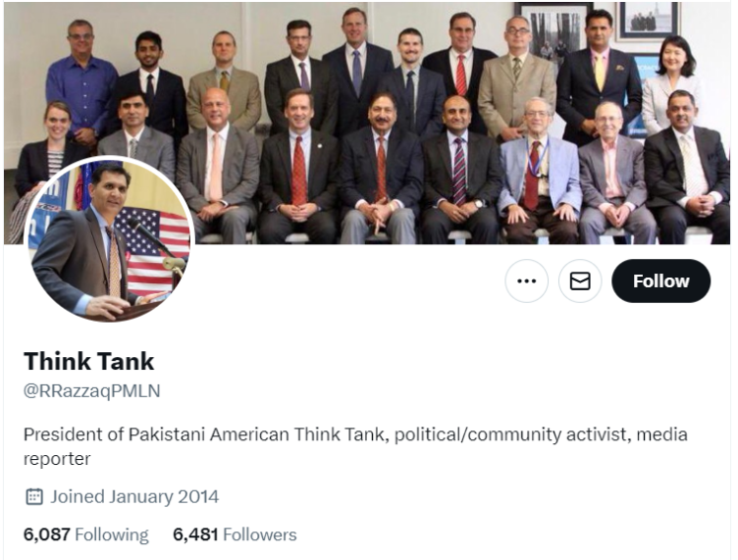This screenshot has width=738, height=560.
Task: Click the man wearing light blue blazer
Action: coord(541,170)
